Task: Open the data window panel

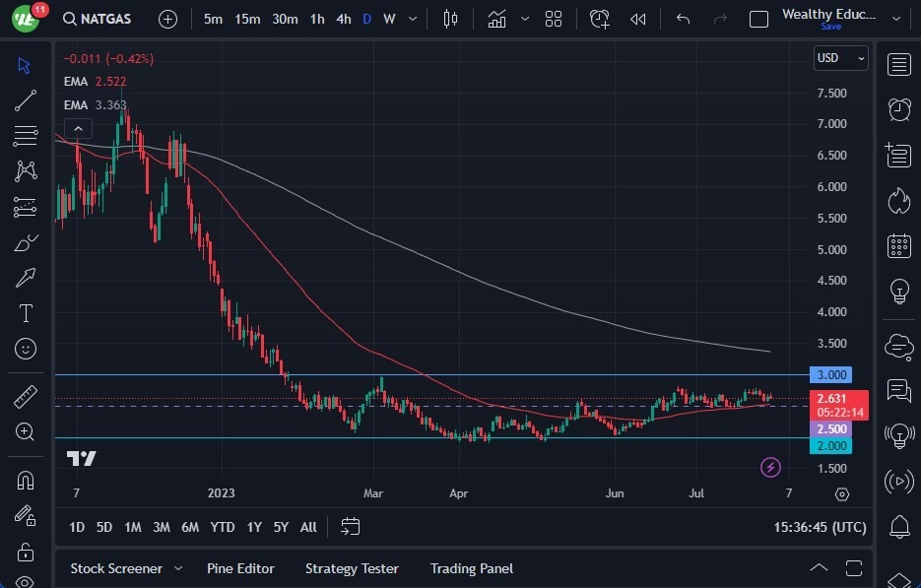Action: click(x=898, y=155)
